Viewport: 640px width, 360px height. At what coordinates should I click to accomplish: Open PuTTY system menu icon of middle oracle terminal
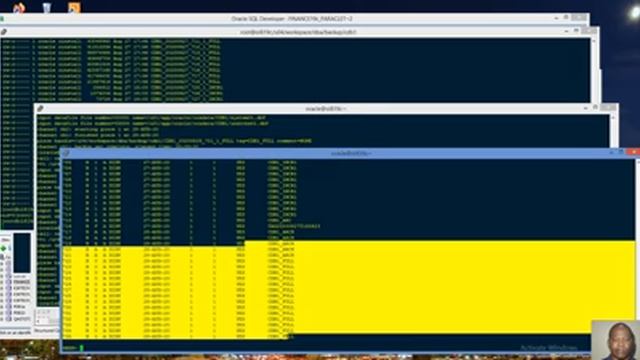click(40, 109)
